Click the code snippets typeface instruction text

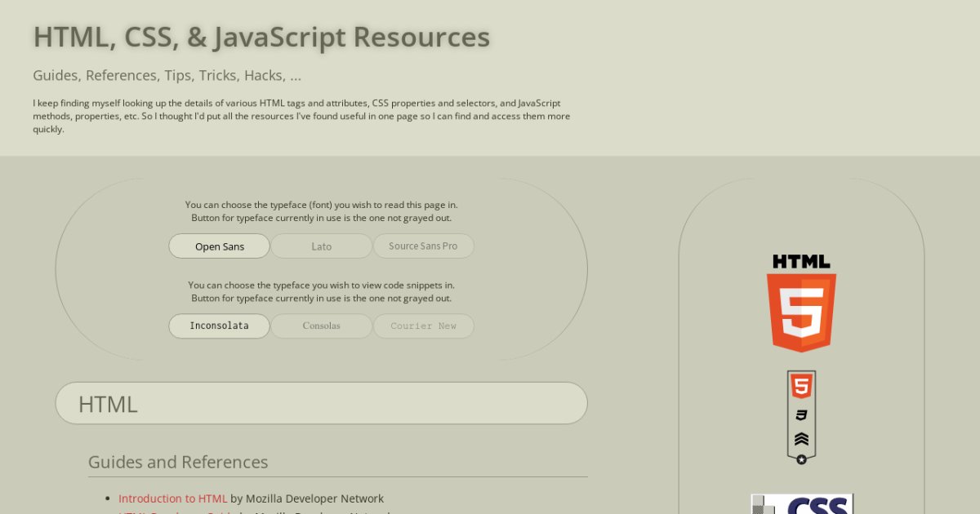point(321,291)
